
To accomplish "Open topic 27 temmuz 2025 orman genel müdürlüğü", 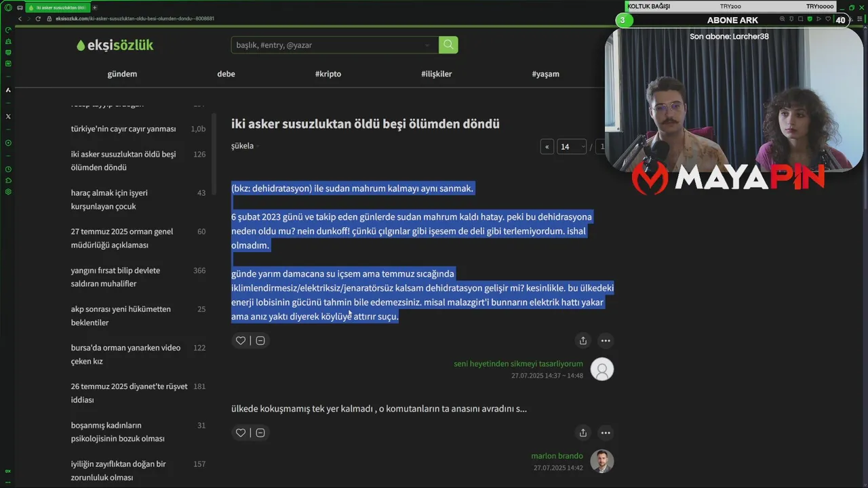I will click(x=122, y=238).
